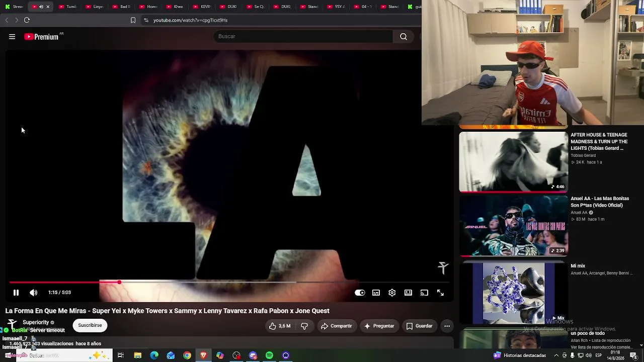Open the Anuel AA - Las Mas Bonitas title
Image resolution: width=644 pixels, height=362 pixels.
[x=600, y=202]
